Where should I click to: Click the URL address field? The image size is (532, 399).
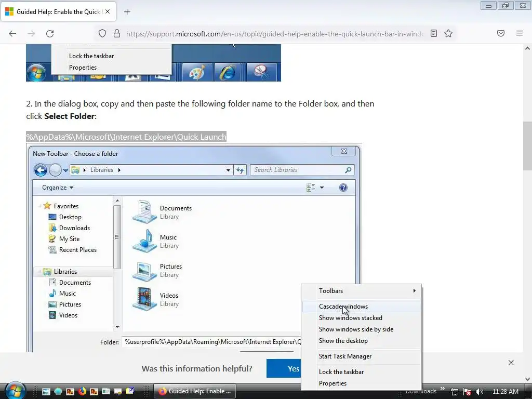click(x=275, y=34)
